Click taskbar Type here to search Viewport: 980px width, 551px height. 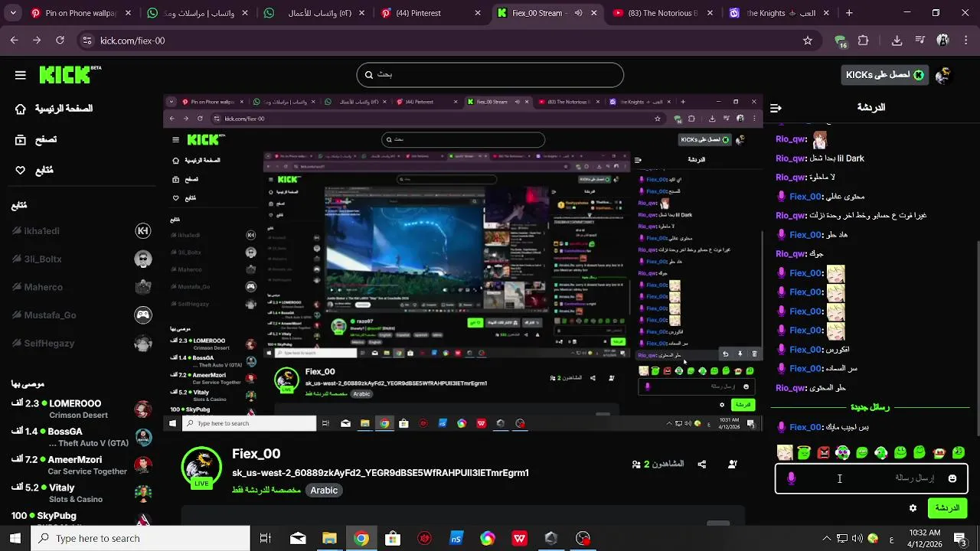140,539
